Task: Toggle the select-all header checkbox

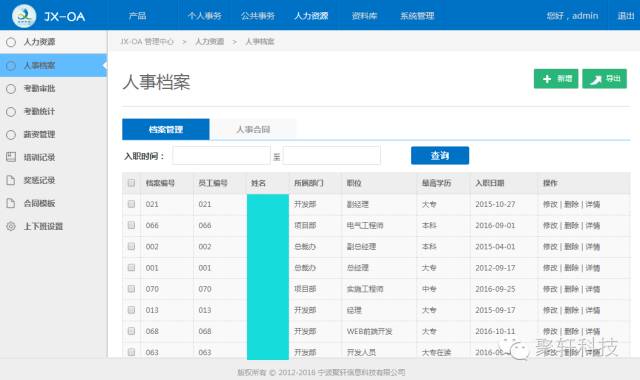Action: [x=131, y=183]
